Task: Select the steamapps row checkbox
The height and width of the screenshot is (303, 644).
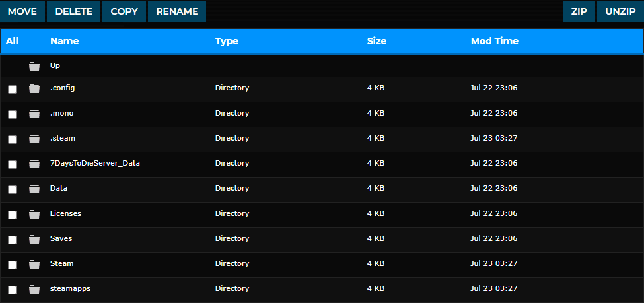Action: coord(13,290)
